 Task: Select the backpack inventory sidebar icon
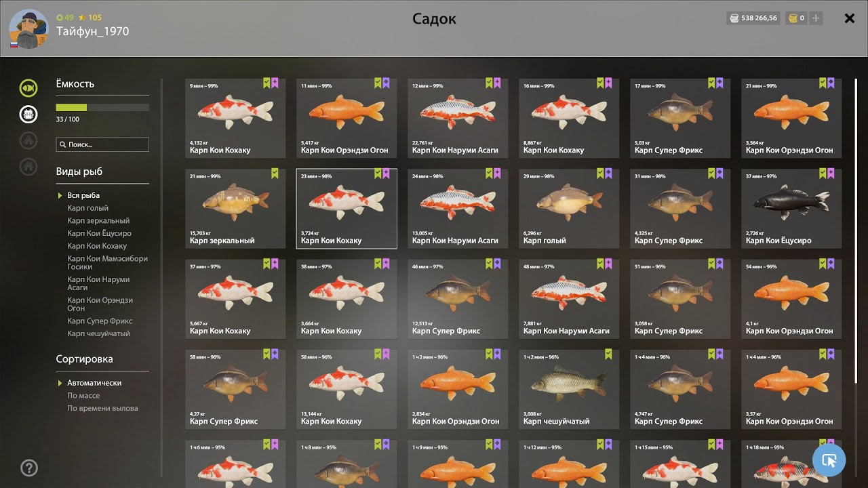tap(28, 114)
